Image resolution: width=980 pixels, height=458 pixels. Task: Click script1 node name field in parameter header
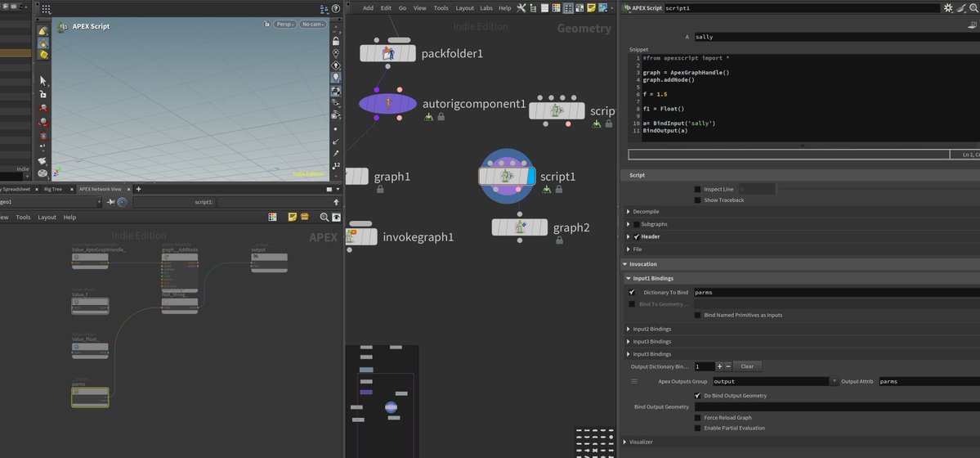click(x=801, y=8)
